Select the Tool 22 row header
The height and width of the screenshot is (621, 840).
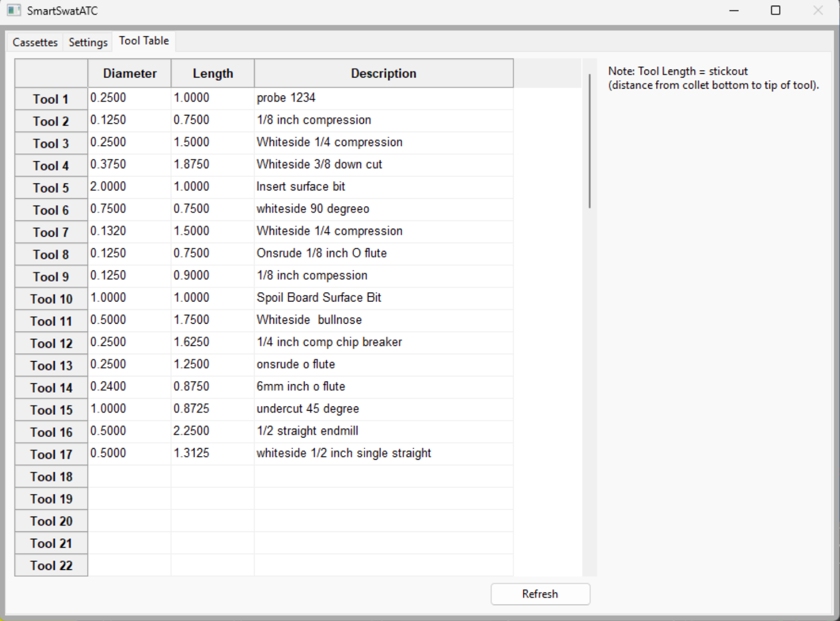point(51,565)
